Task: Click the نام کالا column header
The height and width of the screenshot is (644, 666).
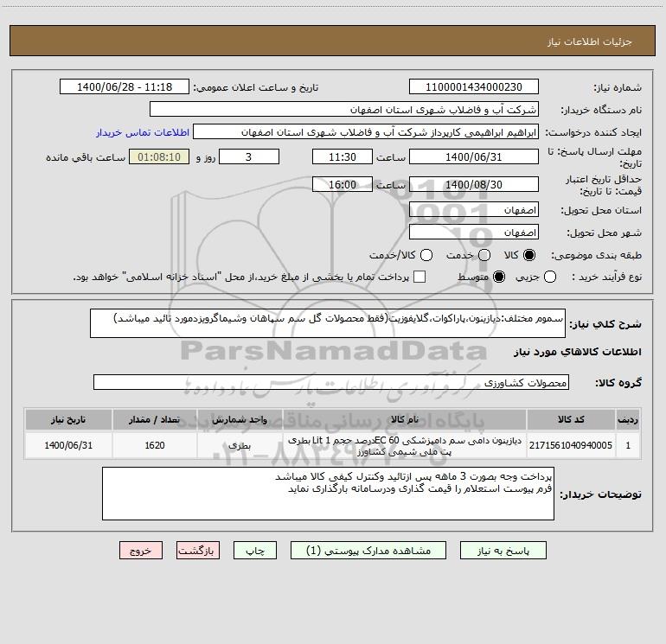Action: (405, 419)
